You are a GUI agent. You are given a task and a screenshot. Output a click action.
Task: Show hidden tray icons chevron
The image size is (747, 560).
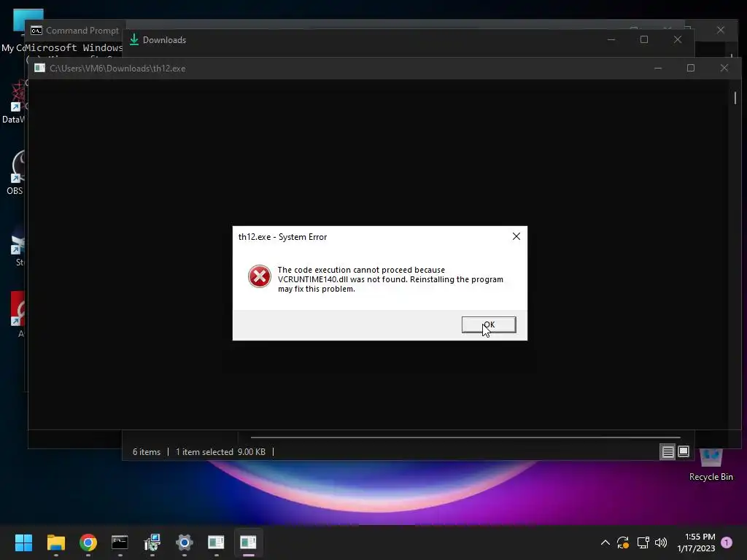pos(605,542)
